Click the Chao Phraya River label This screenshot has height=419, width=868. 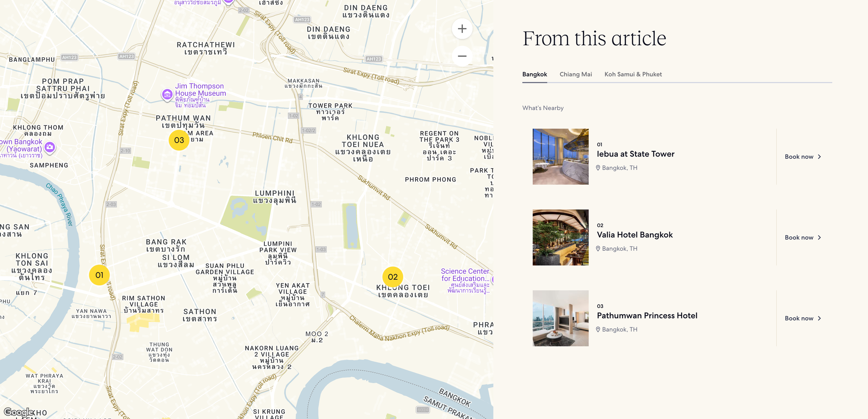60,204
